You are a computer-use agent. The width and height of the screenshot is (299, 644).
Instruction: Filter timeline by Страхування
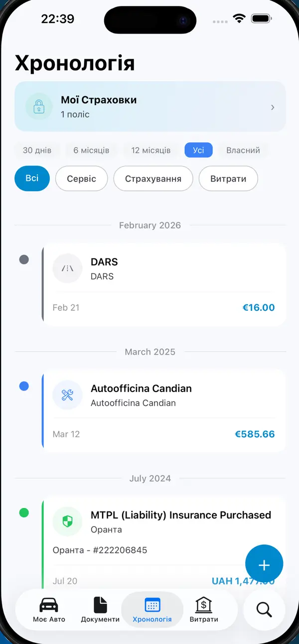coord(153,178)
